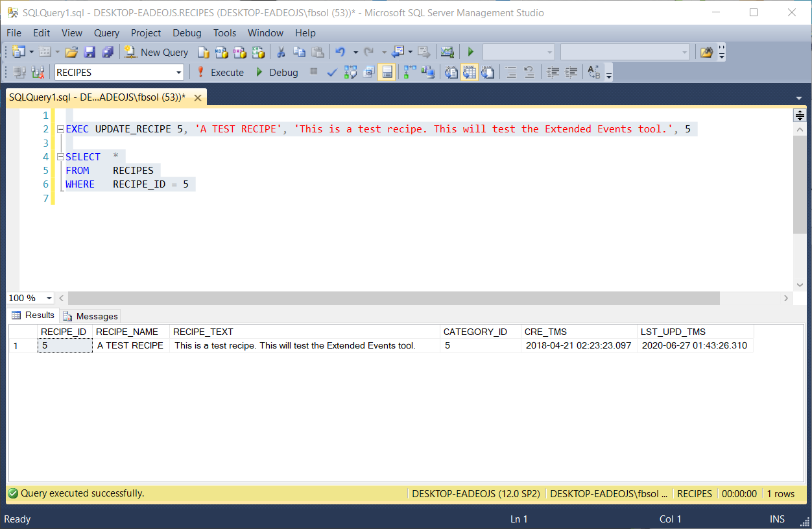The width and height of the screenshot is (812, 529).
Task: Decrease the indent of selected lines
Action: [553, 72]
